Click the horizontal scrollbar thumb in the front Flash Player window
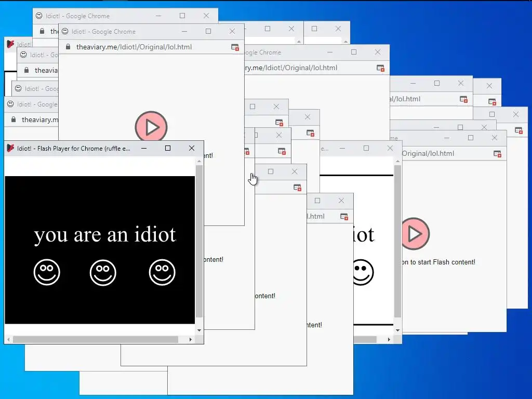 tap(96, 339)
